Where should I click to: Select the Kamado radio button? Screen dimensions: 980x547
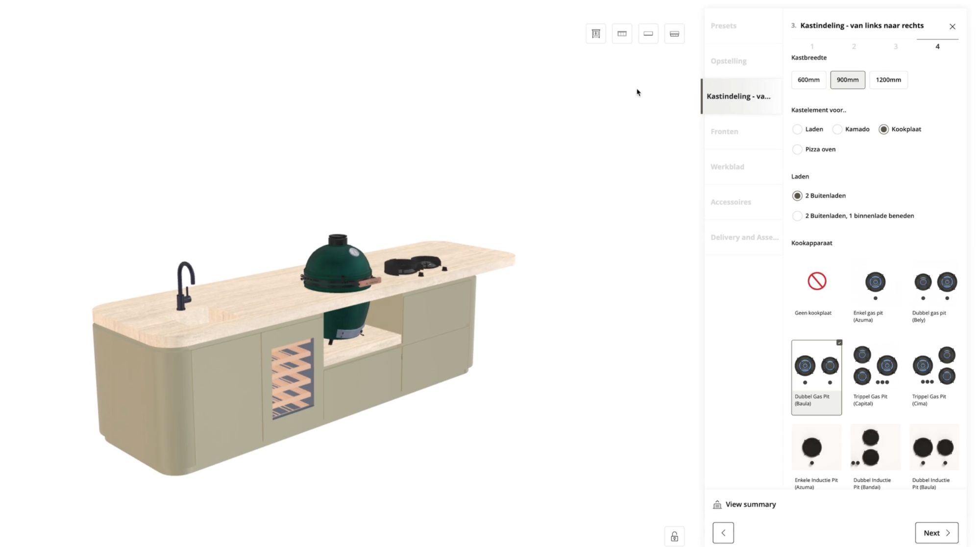837,129
